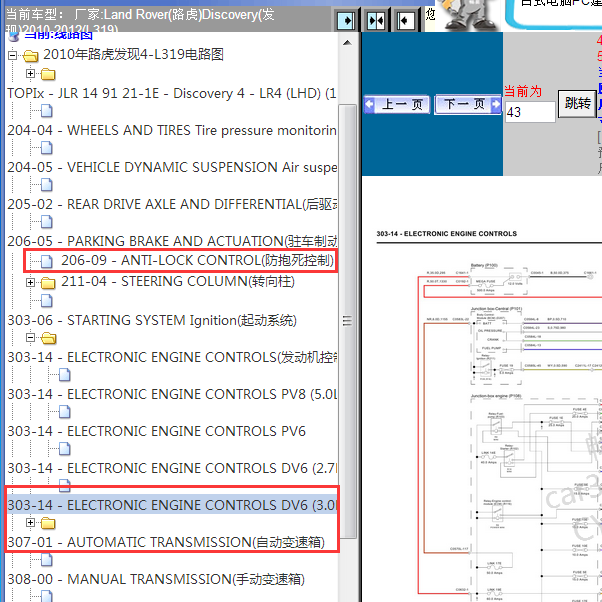Open 206-05 PARKING BRAKE AND ACTUATION
This screenshot has height=602, width=602.
[x=172, y=241]
